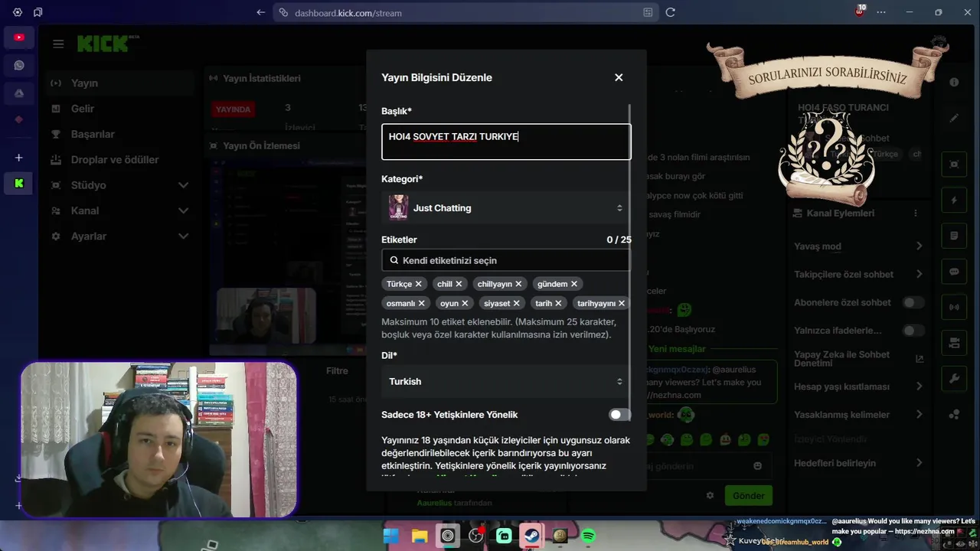Edit the Başlık title text field
Viewport: 980px width, 551px height.
[506, 142]
